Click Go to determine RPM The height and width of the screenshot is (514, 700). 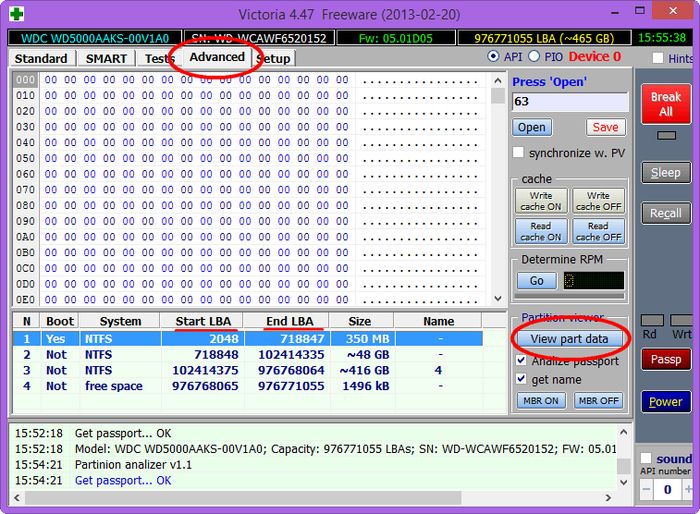537,281
